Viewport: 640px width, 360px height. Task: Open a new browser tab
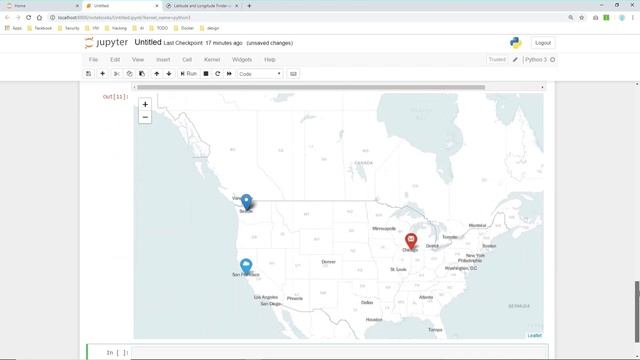click(x=249, y=6)
